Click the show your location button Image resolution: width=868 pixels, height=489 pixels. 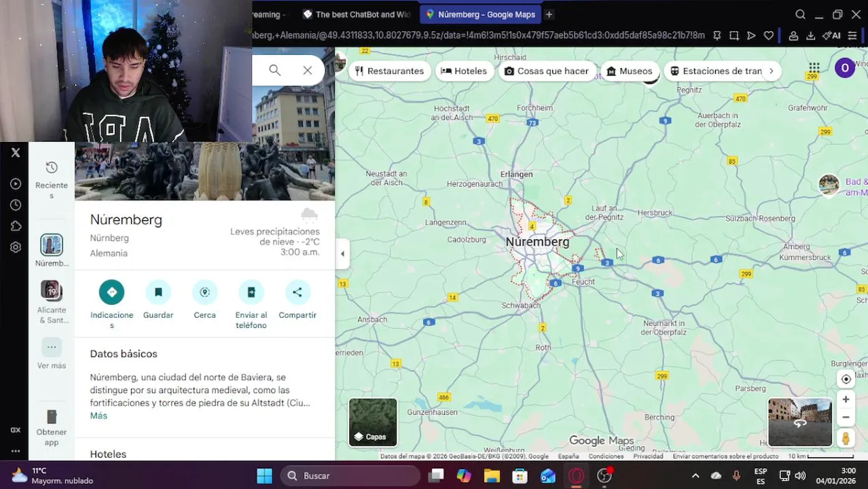coord(846,380)
